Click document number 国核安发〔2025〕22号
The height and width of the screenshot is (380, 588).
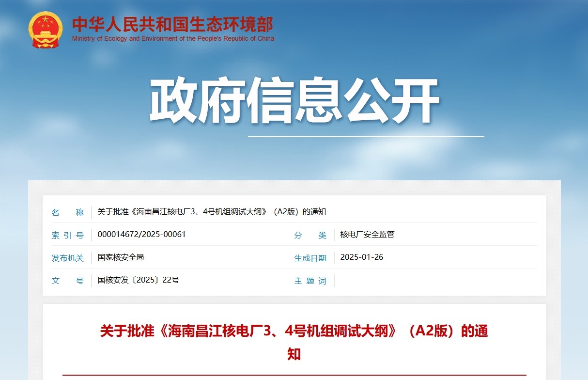[138, 280]
